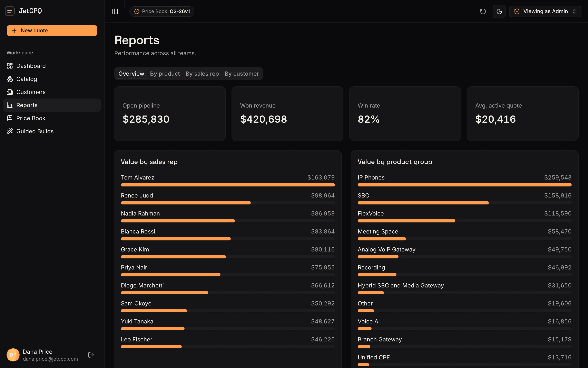Open Catalog in sidebar
588x368 pixels.
[52, 79]
